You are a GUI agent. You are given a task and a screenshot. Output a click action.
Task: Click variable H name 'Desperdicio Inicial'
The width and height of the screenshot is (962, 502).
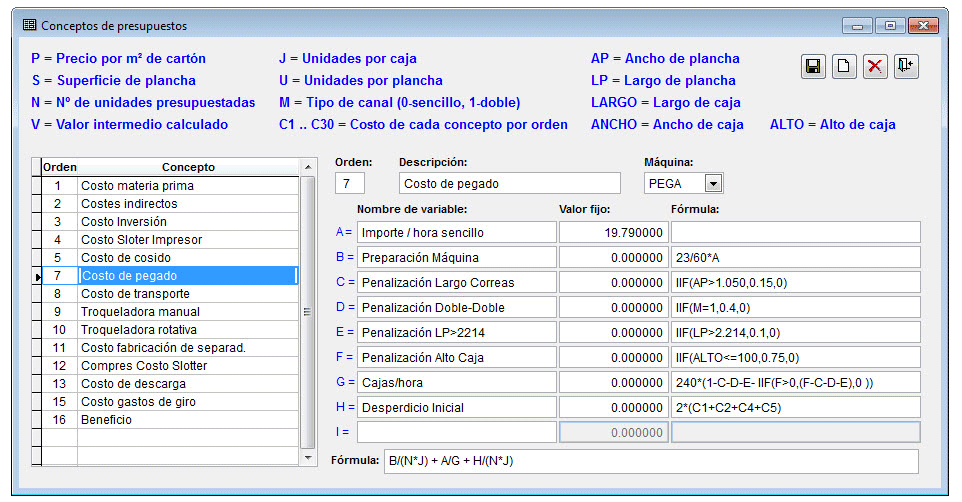tap(456, 407)
